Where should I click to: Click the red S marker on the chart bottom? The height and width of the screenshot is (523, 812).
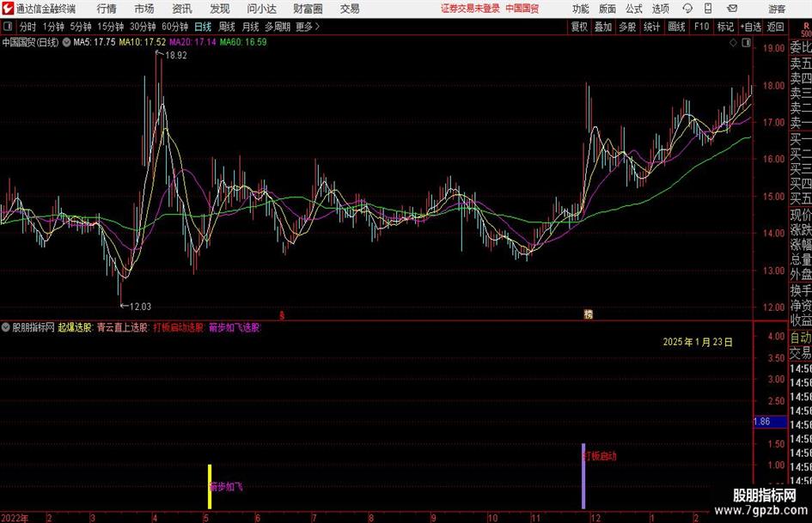coord(282,315)
